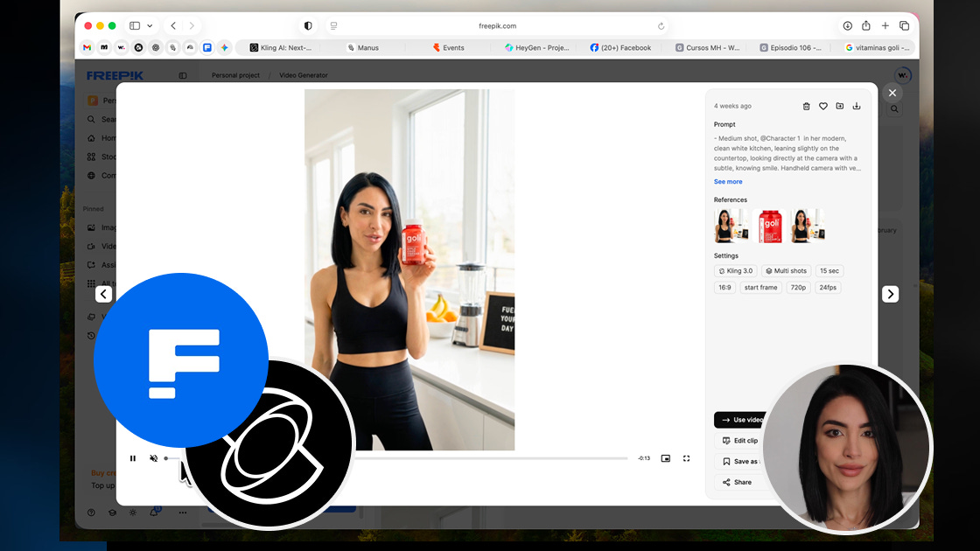Click the 720p resolution chip

tap(798, 288)
